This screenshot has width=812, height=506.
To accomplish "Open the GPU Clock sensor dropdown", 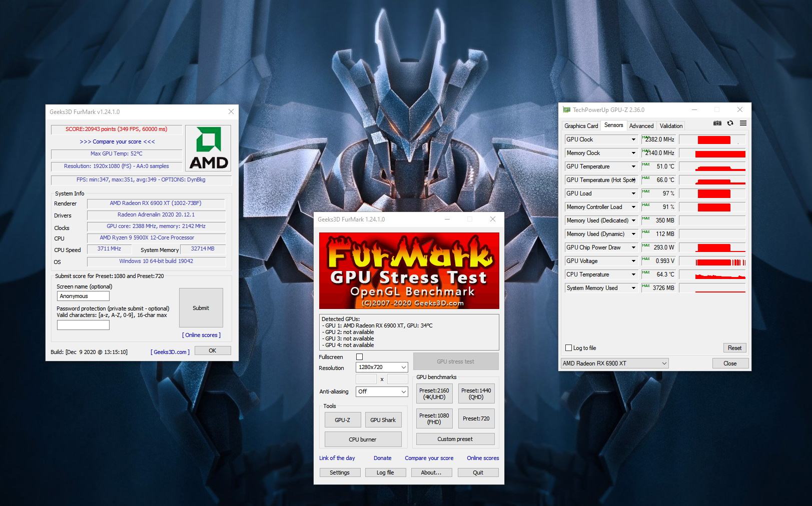I will pos(633,139).
